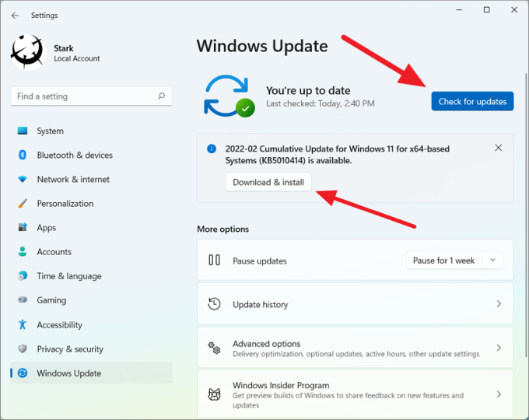The height and width of the screenshot is (420, 529).
Task: Click Advanced options title
Action: (266, 344)
